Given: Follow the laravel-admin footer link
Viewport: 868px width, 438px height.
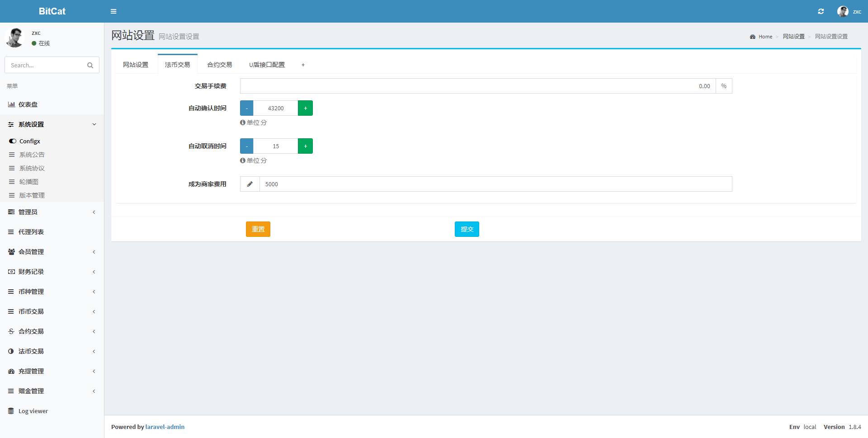Looking at the screenshot, I should pos(165,427).
